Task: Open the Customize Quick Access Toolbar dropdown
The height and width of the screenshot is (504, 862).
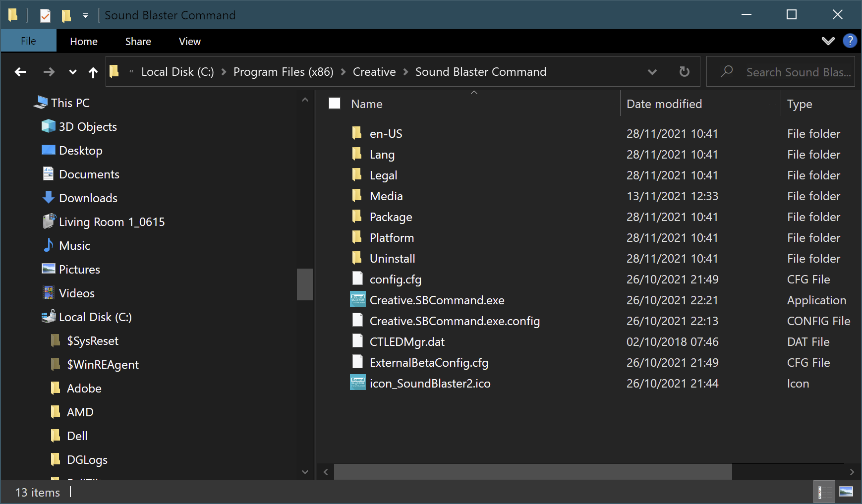Action: [x=85, y=15]
